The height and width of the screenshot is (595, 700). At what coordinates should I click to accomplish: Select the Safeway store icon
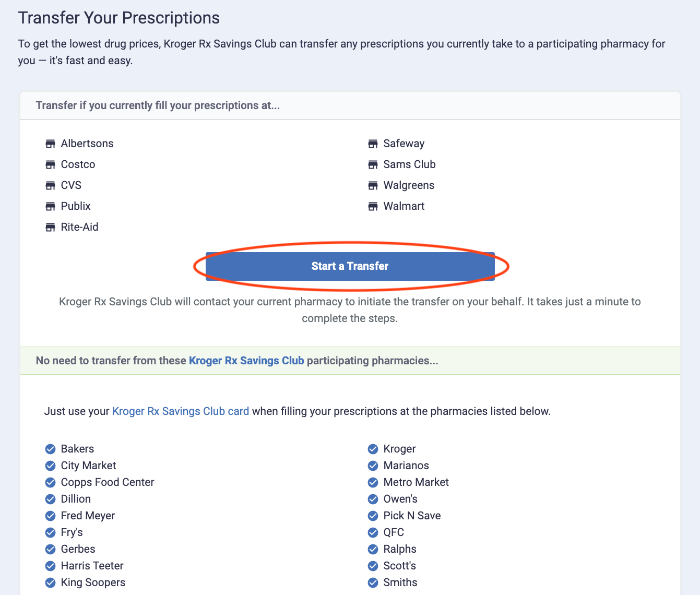point(373,144)
